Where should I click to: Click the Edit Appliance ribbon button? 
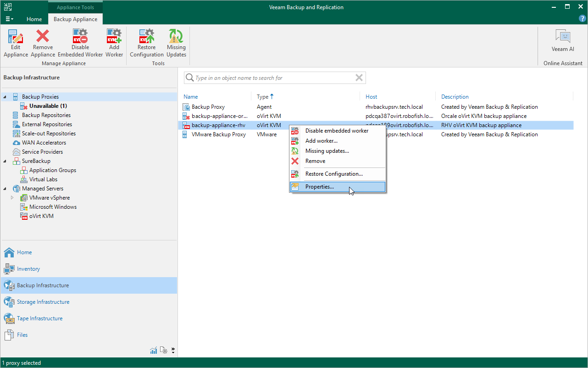[16, 44]
